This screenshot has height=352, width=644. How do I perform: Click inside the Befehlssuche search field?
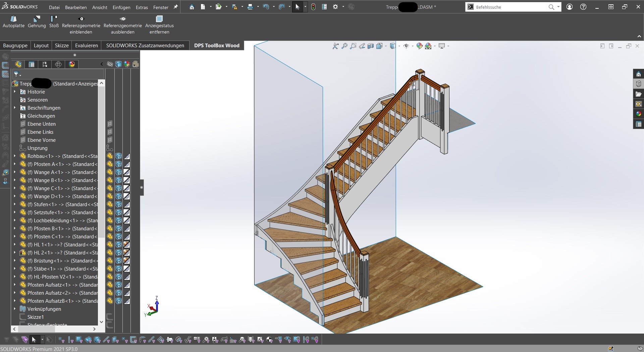(510, 7)
